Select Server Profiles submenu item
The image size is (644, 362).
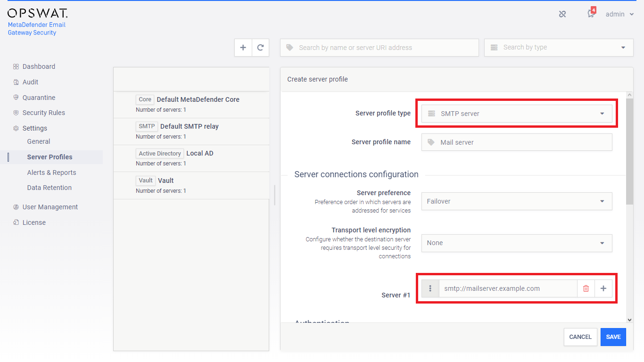pyautogui.click(x=50, y=157)
